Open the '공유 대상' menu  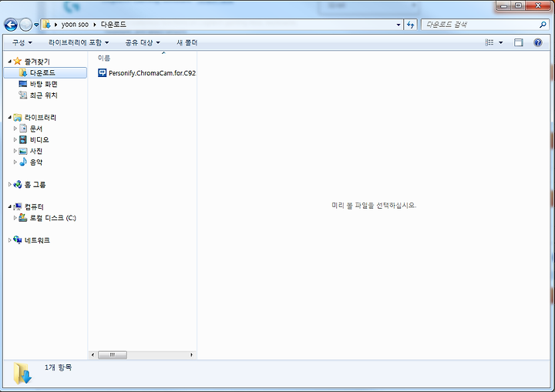(x=143, y=42)
